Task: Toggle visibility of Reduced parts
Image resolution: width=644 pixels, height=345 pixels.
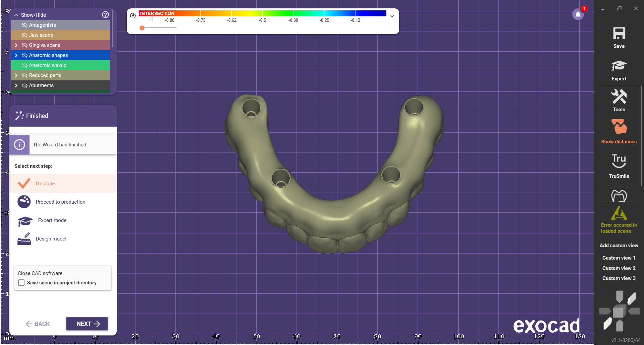Action: pyautogui.click(x=24, y=75)
